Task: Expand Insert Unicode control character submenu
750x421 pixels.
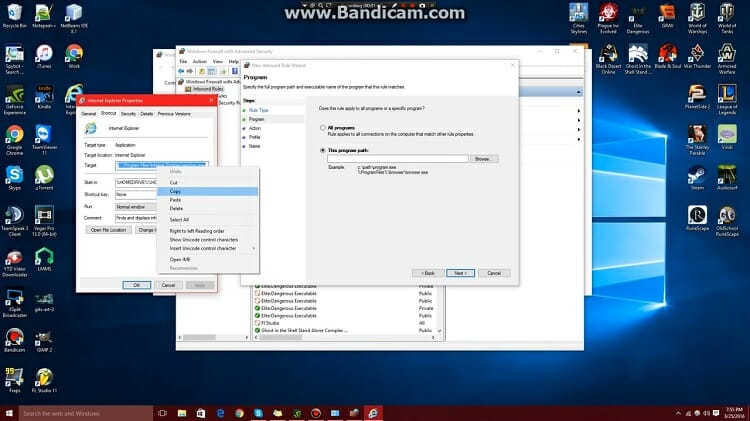Action: (208, 248)
